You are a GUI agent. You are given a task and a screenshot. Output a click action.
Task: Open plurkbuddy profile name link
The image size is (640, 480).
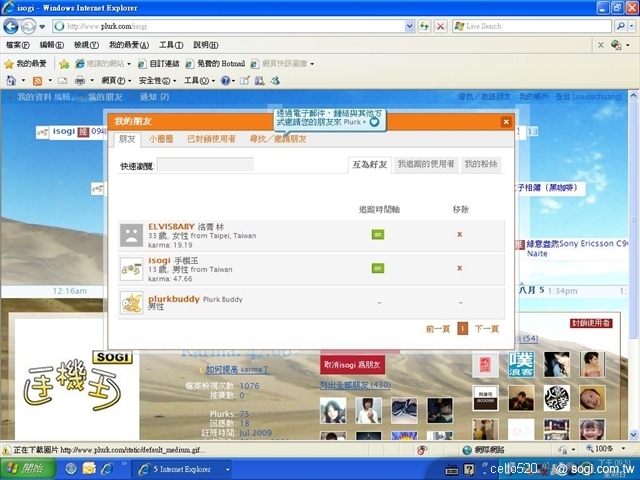pyautogui.click(x=174, y=299)
